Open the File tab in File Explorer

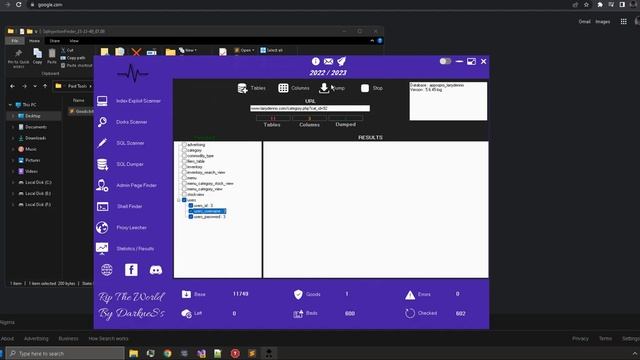pyautogui.click(x=15, y=41)
